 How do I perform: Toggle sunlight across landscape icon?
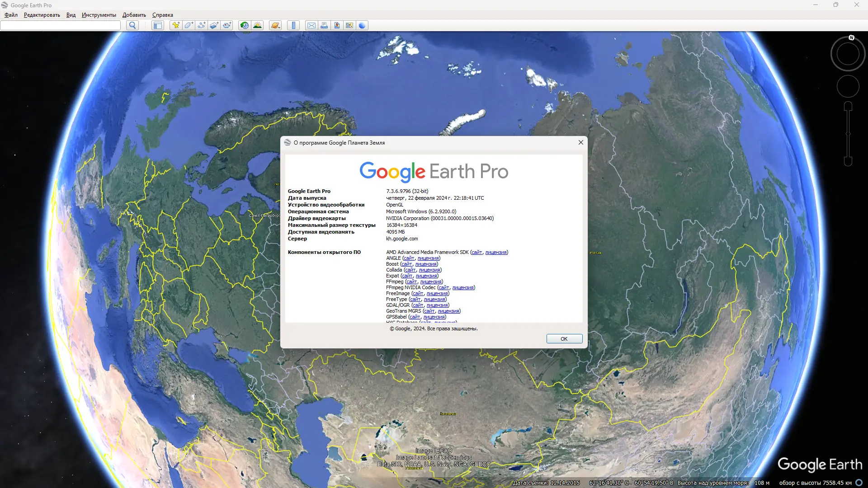(257, 25)
